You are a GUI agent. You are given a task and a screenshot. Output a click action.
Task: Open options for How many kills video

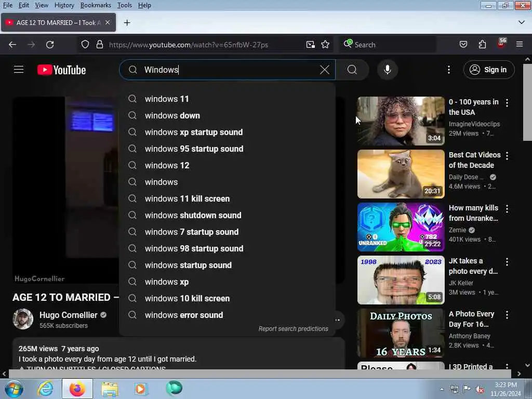(507, 209)
